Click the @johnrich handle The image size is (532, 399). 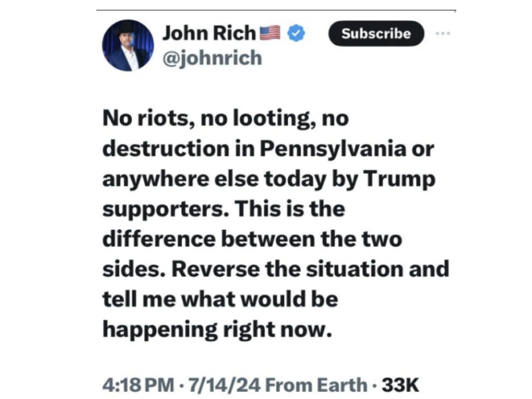212,58
